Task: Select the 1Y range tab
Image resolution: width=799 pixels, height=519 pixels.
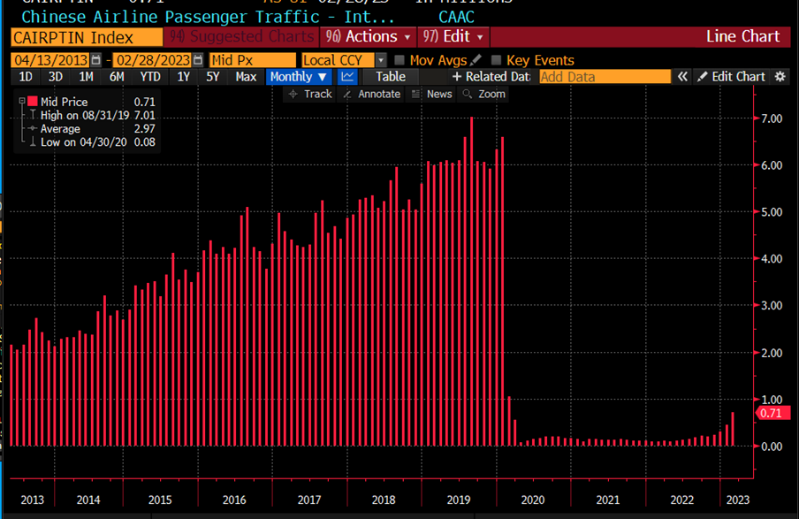Action: [183, 77]
